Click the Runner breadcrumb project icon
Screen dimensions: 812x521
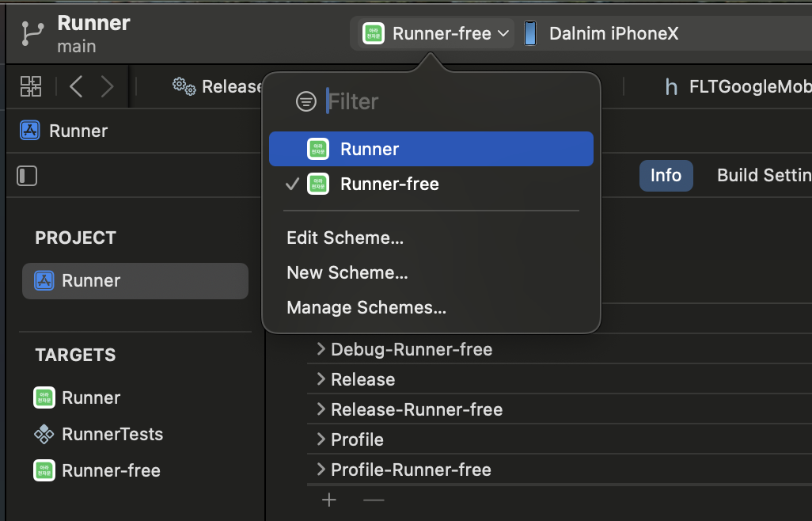pos(29,131)
